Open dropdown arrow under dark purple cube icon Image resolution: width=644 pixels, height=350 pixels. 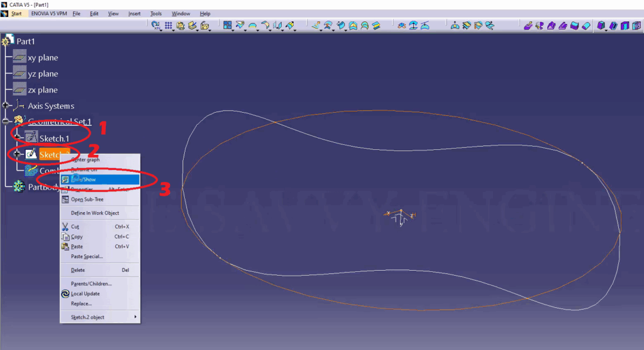pos(607,30)
